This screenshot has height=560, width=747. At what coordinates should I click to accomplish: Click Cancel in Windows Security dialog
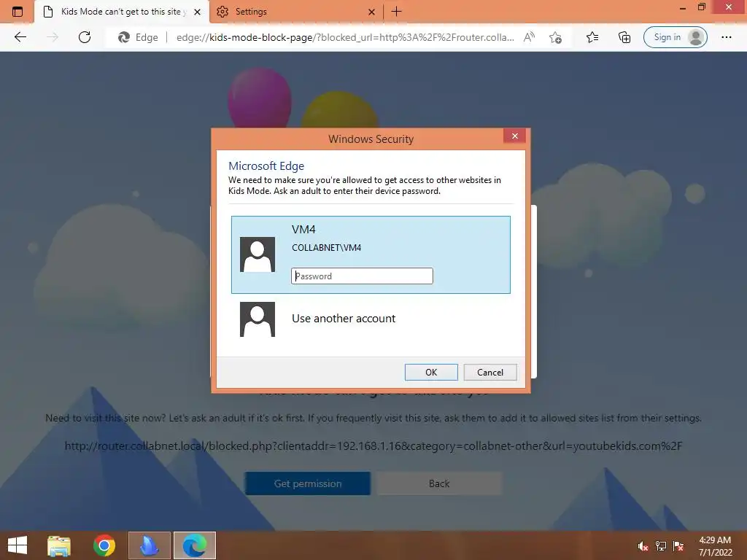click(x=490, y=373)
